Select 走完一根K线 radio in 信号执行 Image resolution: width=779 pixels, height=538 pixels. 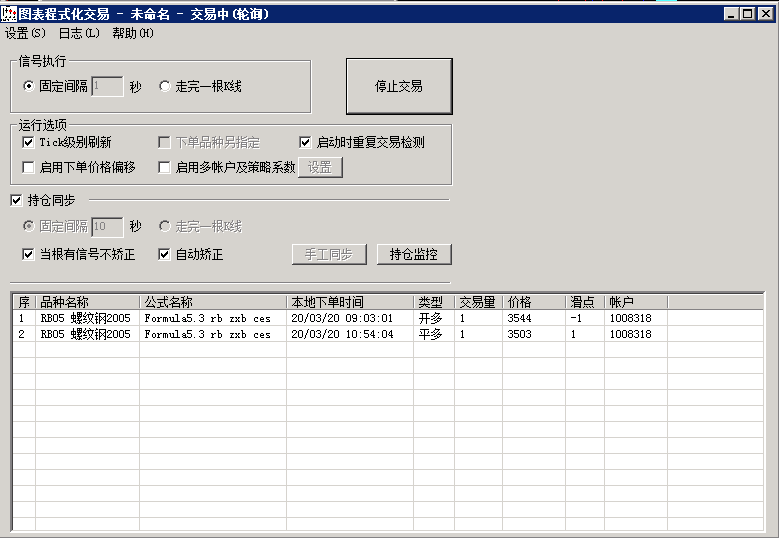coord(164,86)
